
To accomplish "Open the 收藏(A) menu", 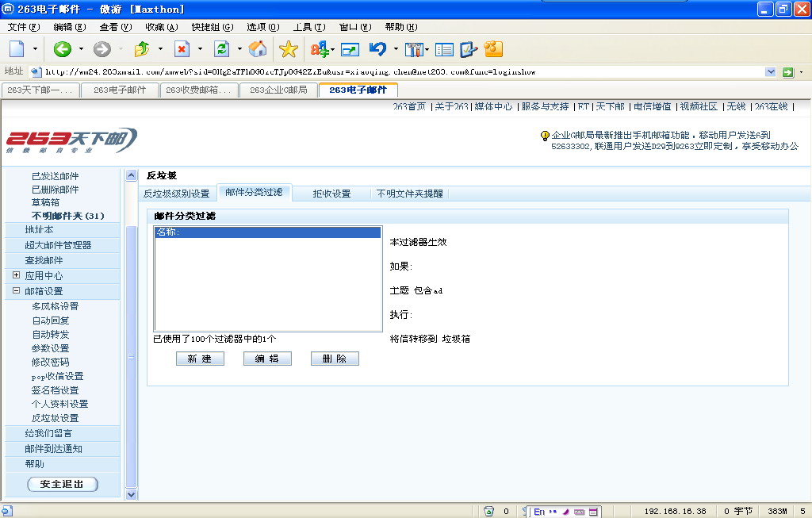I will tap(162, 27).
